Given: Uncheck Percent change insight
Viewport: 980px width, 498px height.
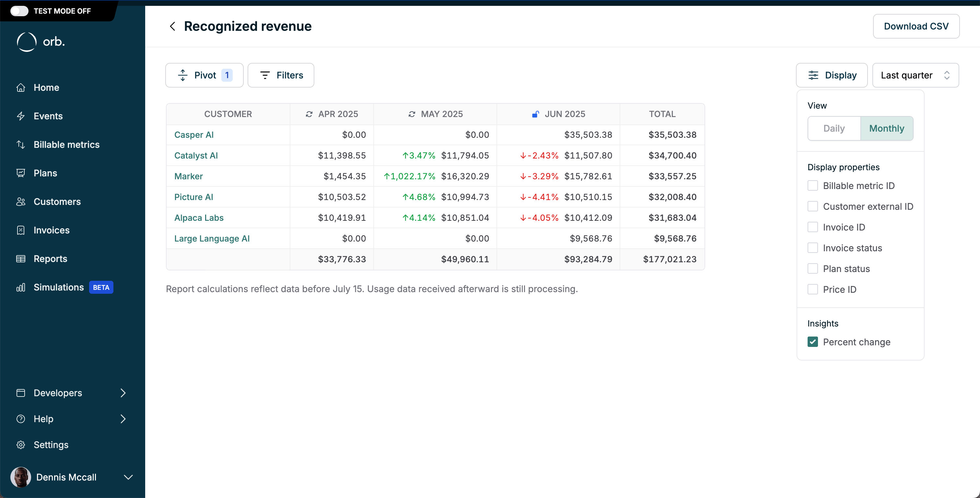Looking at the screenshot, I should click(x=812, y=342).
